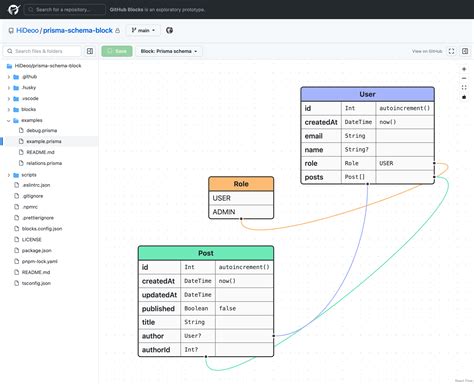This screenshot has width=474, height=384.
Task: Open the 'Block: Prisma schema' picker
Action: (x=169, y=51)
